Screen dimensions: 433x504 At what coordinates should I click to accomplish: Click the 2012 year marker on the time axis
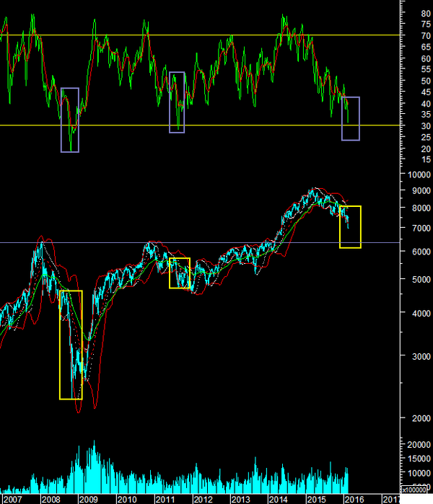pos(201,499)
